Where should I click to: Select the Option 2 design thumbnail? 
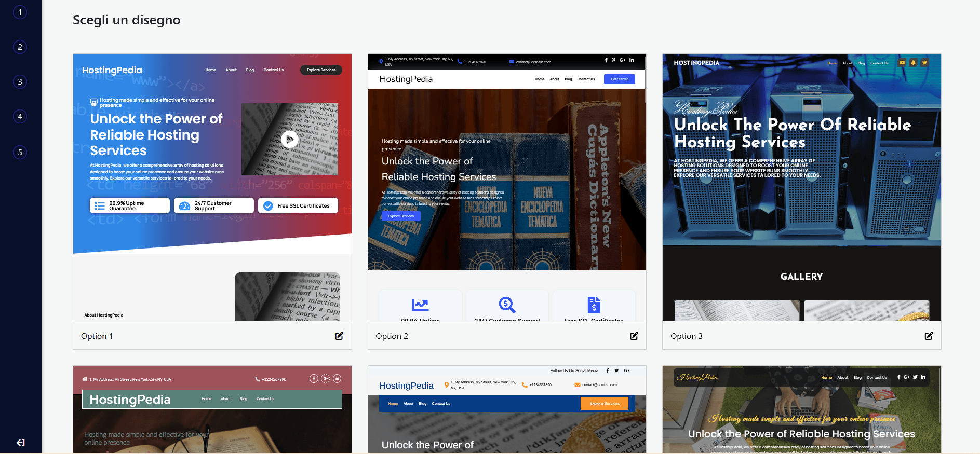click(507, 187)
